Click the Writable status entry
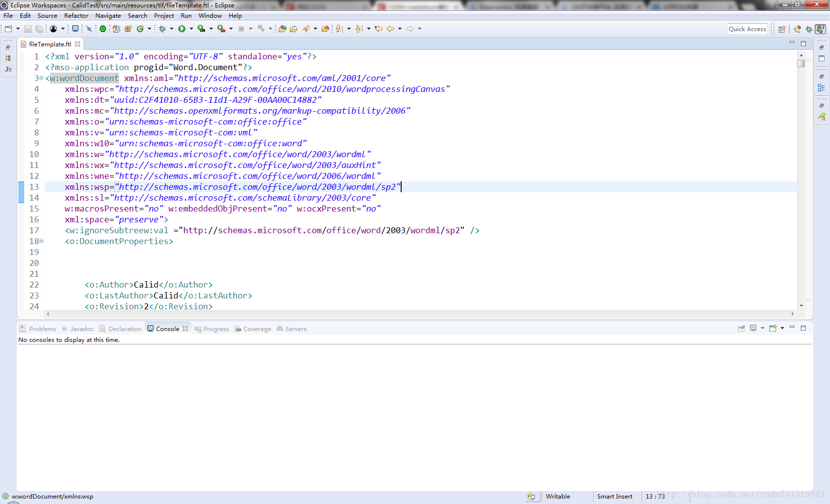Viewport: 830px width, 504px height. (x=558, y=497)
